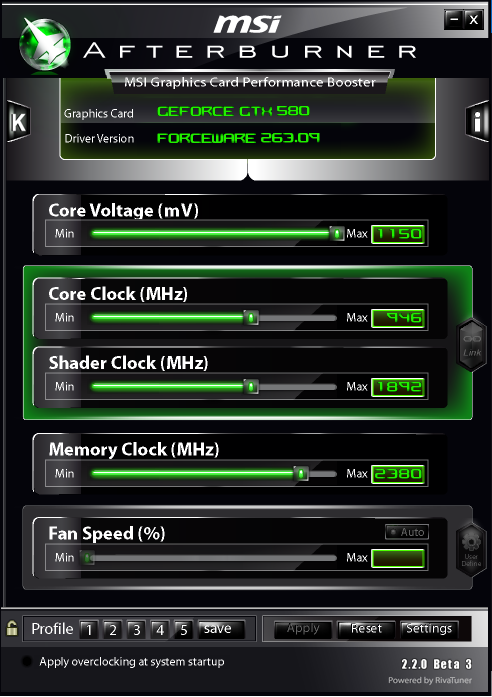Click the Reset button
Viewport: 492px width, 697px height.
(x=366, y=629)
